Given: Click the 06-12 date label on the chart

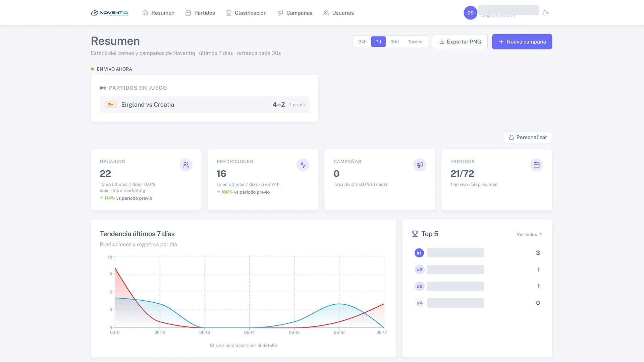Looking at the screenshot, I should pos(160,333).
